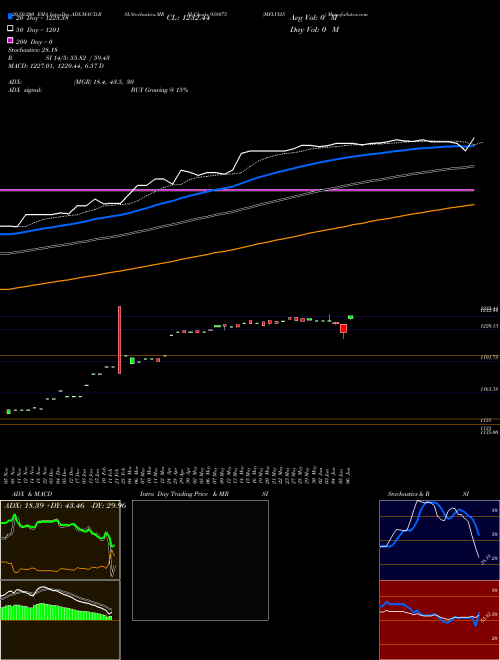Click the tall red candlestick in price chart
This screenshot has width=500, height=660.
(x=120, y=340)
